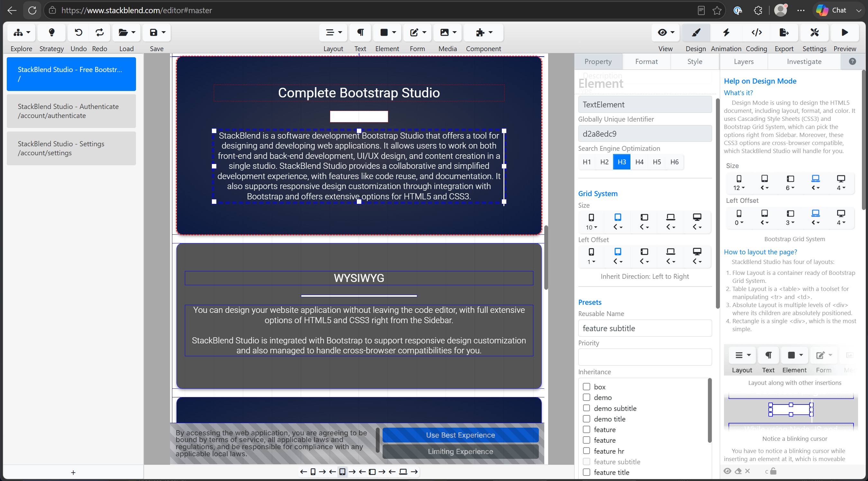Start Preview with the play icon
Viewport: 868px width, 481px height.
pos(845,32)
